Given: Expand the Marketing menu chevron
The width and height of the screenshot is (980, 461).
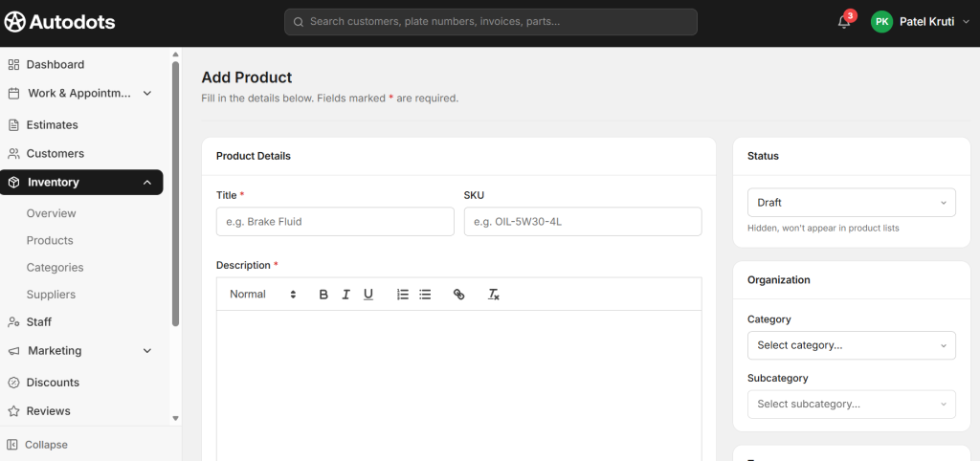Looking at the screenshot, I should [146, 351].
